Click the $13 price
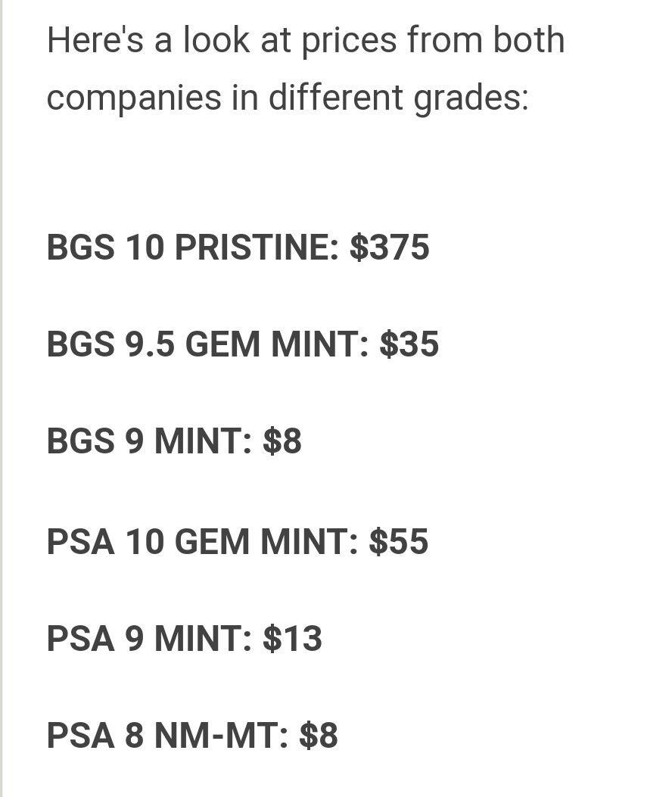This screenshot has width=672, height=797. click(x=292, y=638)
